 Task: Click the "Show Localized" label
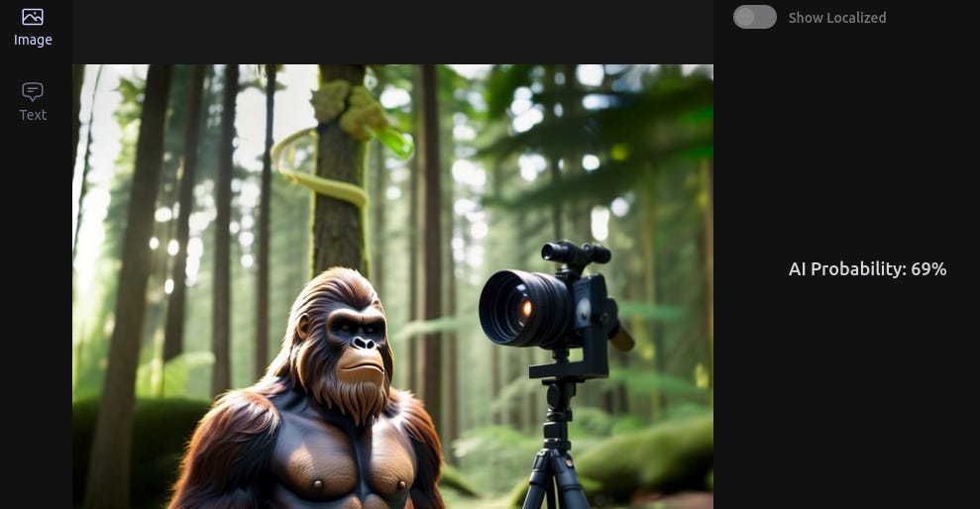pyautogui.click(x=837, y=18)
